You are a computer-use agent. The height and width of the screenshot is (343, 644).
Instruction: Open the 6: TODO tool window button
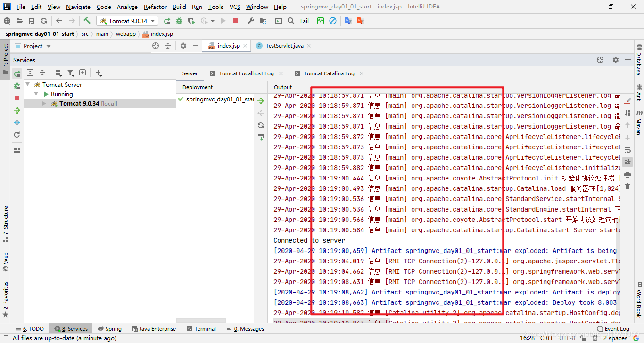tap(30, 329)
